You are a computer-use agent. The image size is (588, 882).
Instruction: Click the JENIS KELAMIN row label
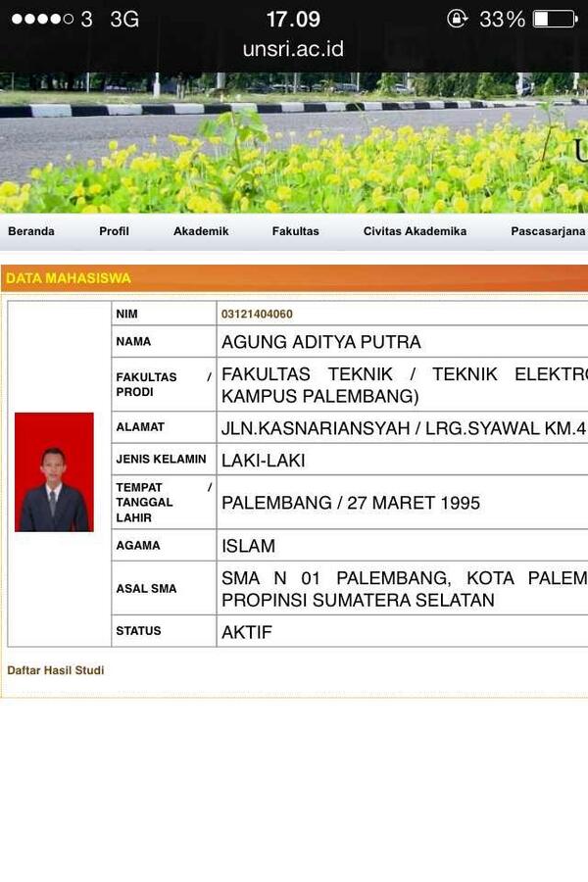[x=161, y=459]
